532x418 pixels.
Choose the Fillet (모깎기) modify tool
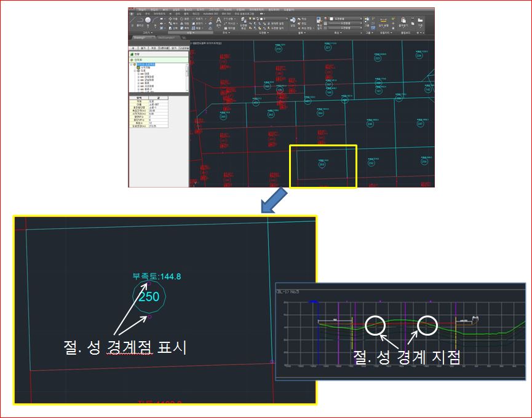click(x=197, y=23)
